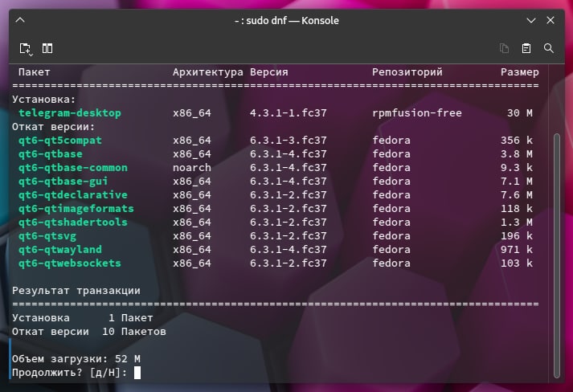
Task: Click the Размер column header
Action: click(x=520, y=72)
